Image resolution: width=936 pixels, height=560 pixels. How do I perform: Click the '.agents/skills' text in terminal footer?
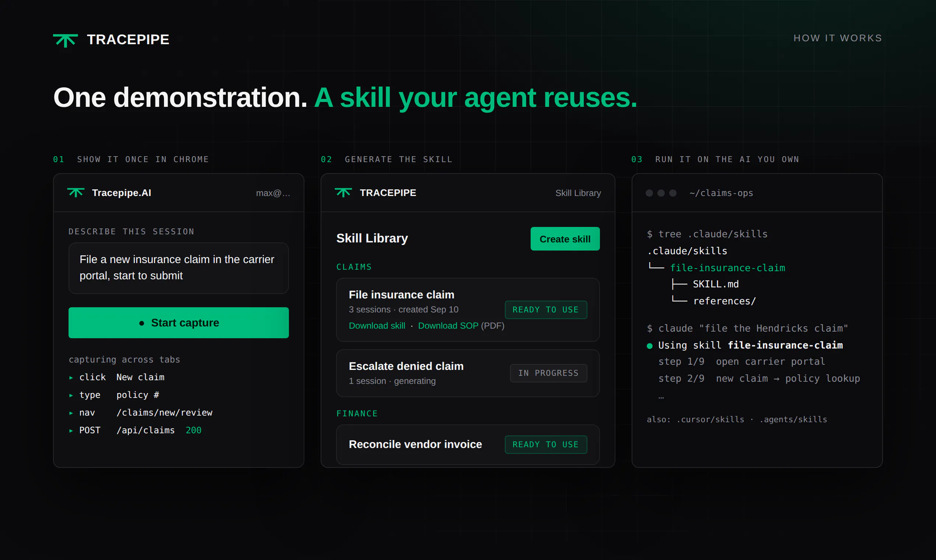pyautogui.click(x=793, y=420)
